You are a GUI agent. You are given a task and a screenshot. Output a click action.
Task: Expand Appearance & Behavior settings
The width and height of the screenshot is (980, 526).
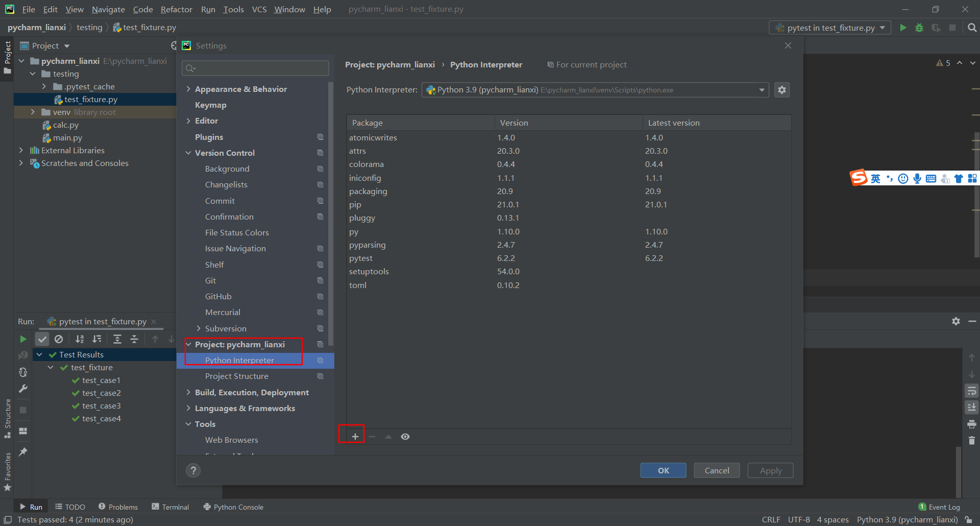188,89
